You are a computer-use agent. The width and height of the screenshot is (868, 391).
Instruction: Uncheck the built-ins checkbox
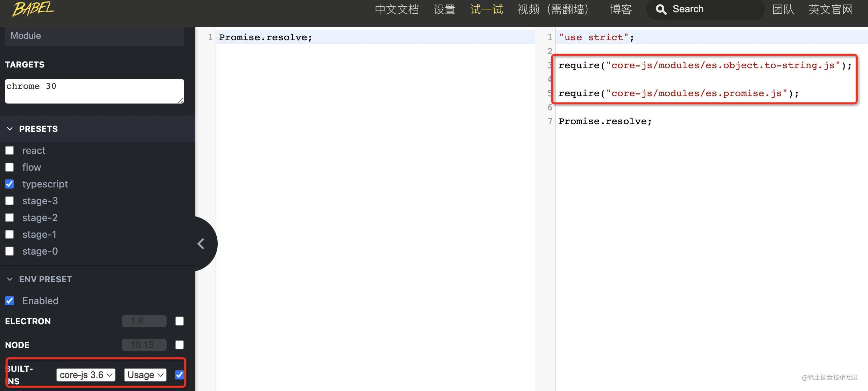[x=180, y=375]
